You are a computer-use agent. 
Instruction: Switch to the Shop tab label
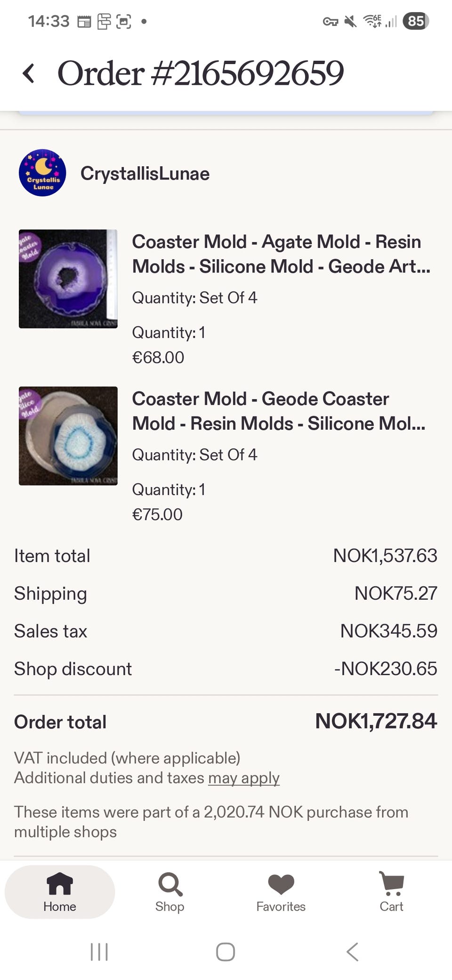170,906
